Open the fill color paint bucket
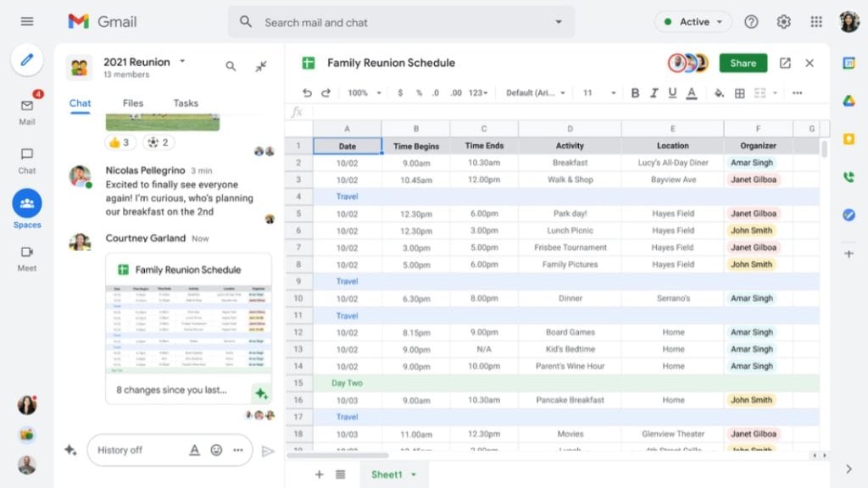 719,93
